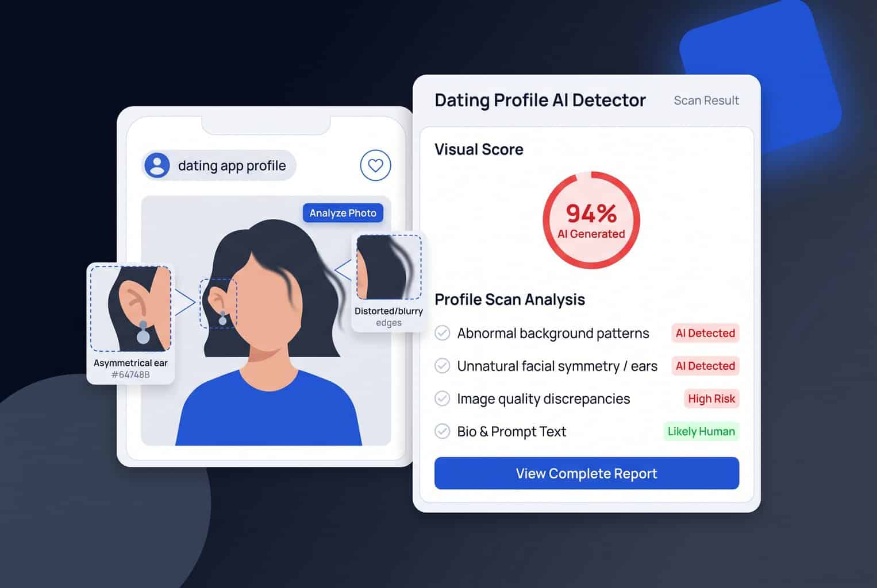
Task: Click the Likely Human badge
Action: (x=701, y=431)
